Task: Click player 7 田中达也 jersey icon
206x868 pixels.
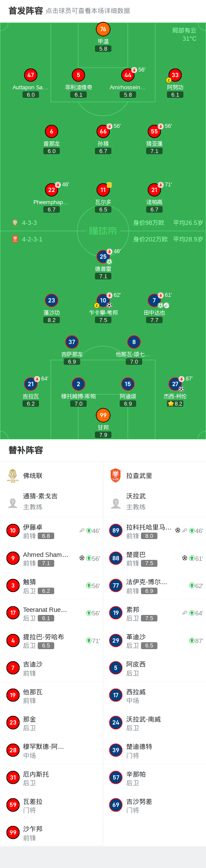Action: [x=154, y=300]
